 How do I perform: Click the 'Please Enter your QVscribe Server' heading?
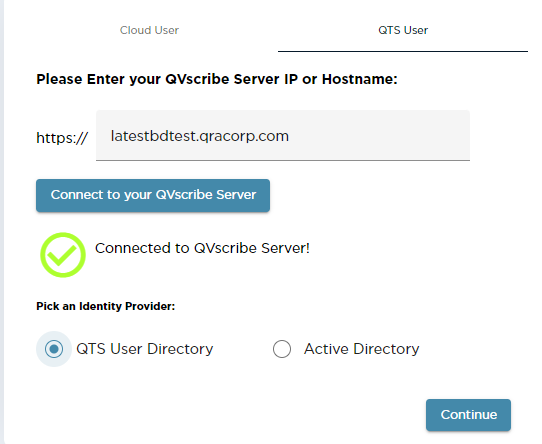[217, 79]
